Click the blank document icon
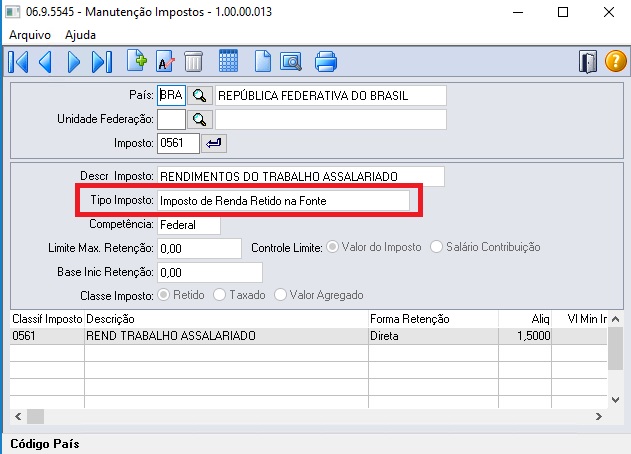This screenshot has width=631, height=454. (263, 62)
